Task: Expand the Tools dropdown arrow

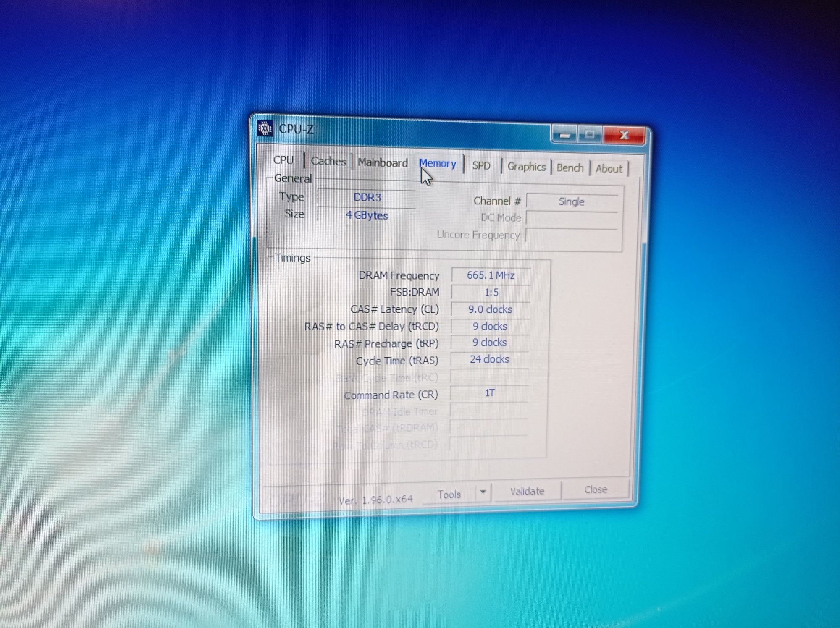Action: pos(483,492)
